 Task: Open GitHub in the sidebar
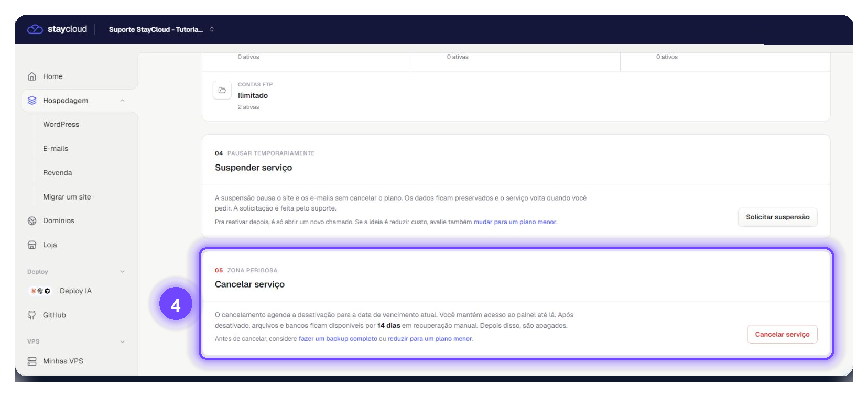pyautogui.click(x=55, y=315)
